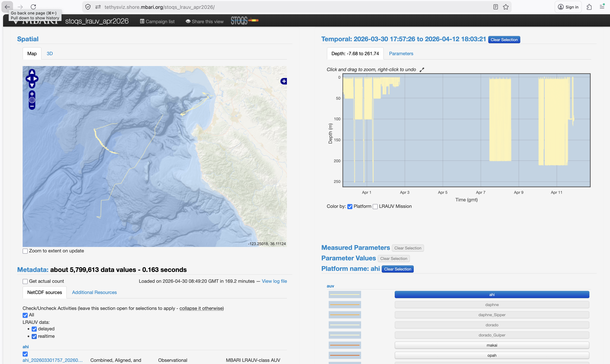610x364 pixels.
Task: Select the Depth range tab
Action: [355, 54]
